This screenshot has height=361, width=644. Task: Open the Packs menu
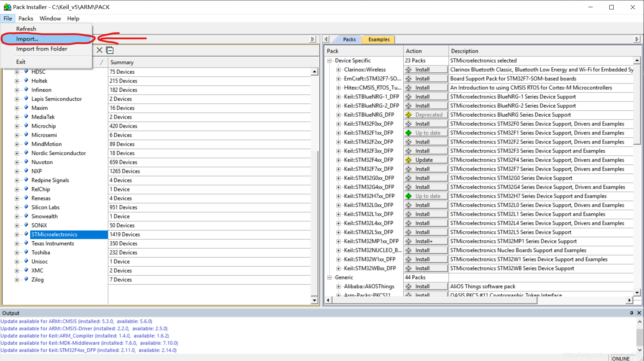tap(26, 18)
